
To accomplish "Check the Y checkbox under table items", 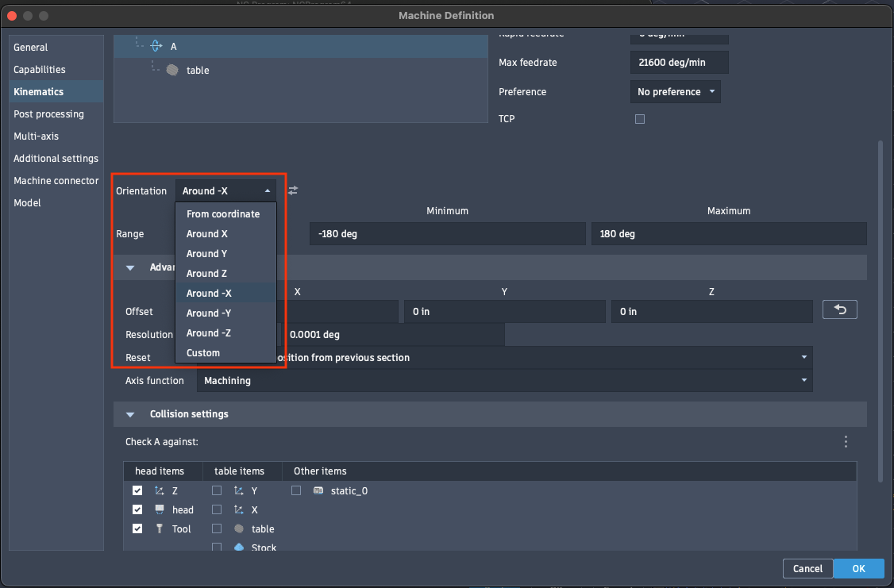I will (216, 490).
